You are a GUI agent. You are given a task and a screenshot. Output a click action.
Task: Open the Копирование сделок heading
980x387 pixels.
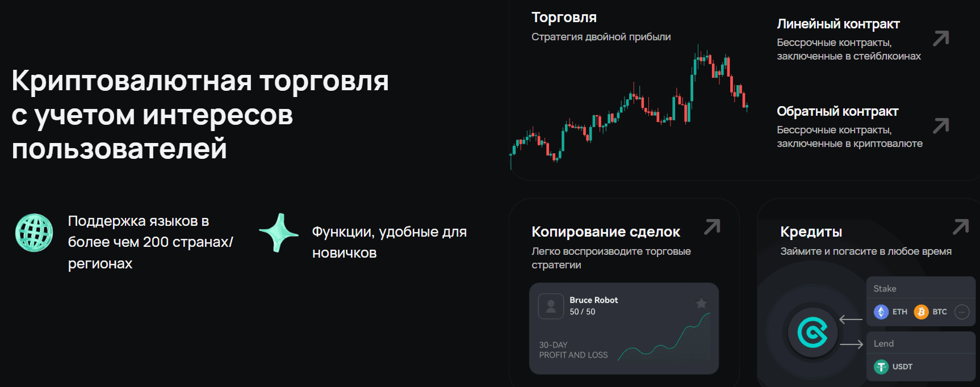[x=605, y=232]
